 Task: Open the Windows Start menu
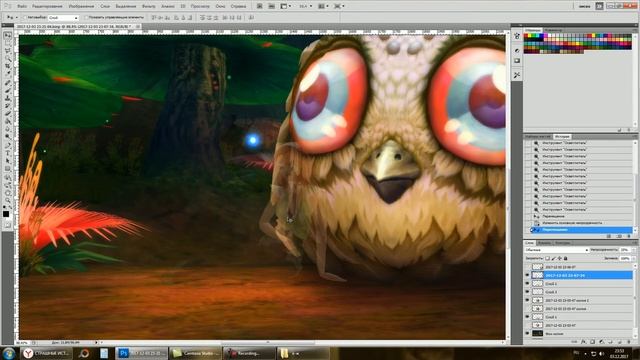click(x=9, y=353)
